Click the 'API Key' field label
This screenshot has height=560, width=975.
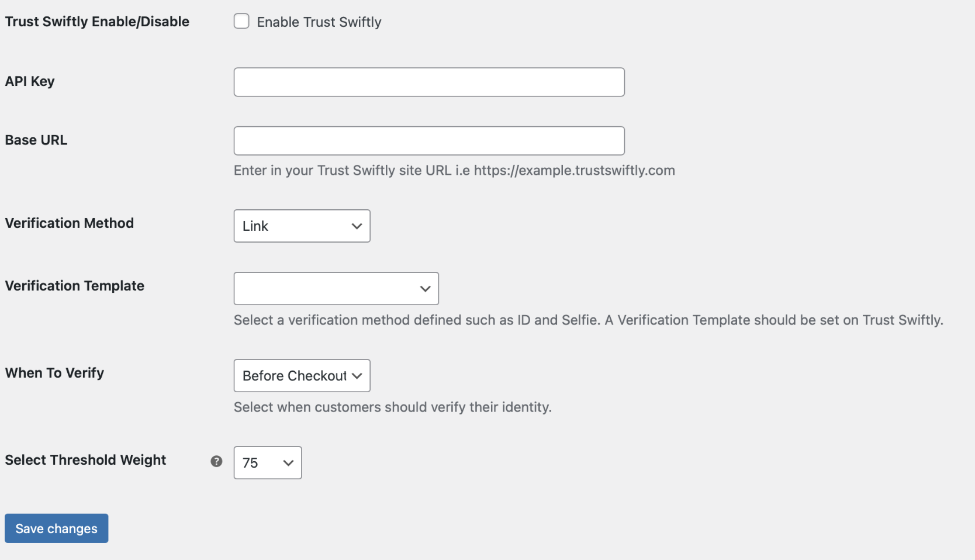point(30,81)
